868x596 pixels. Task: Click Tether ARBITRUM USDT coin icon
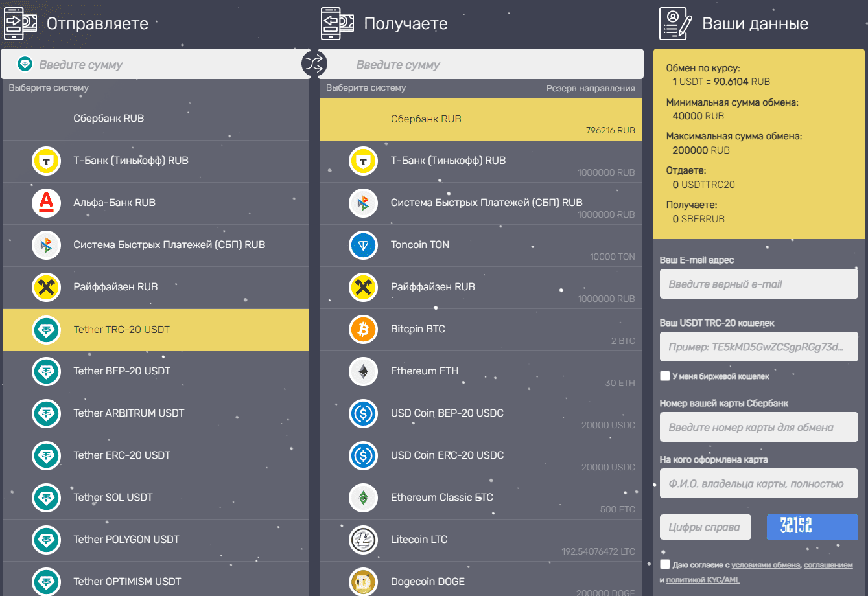pyautogui.click(x=46, y=413)
